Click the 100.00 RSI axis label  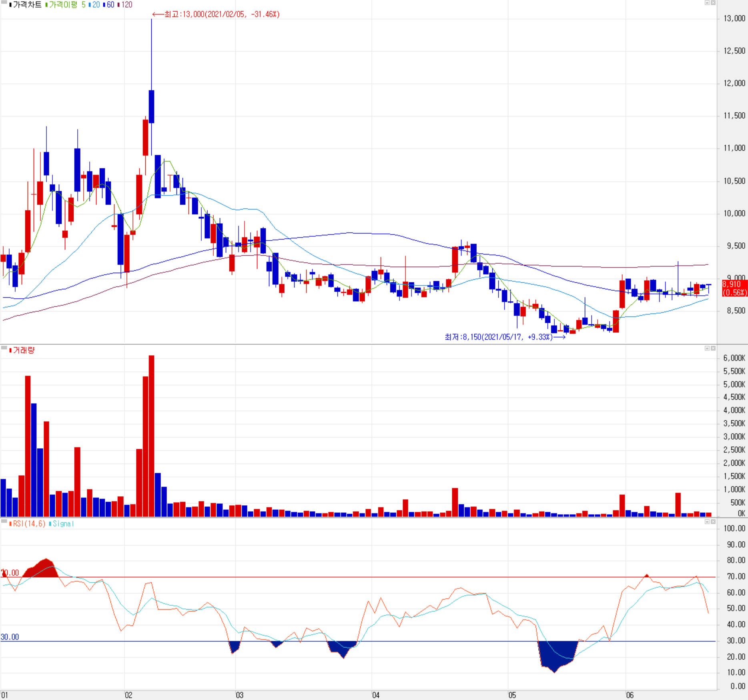pyautogui.click(x=734, y=528)
